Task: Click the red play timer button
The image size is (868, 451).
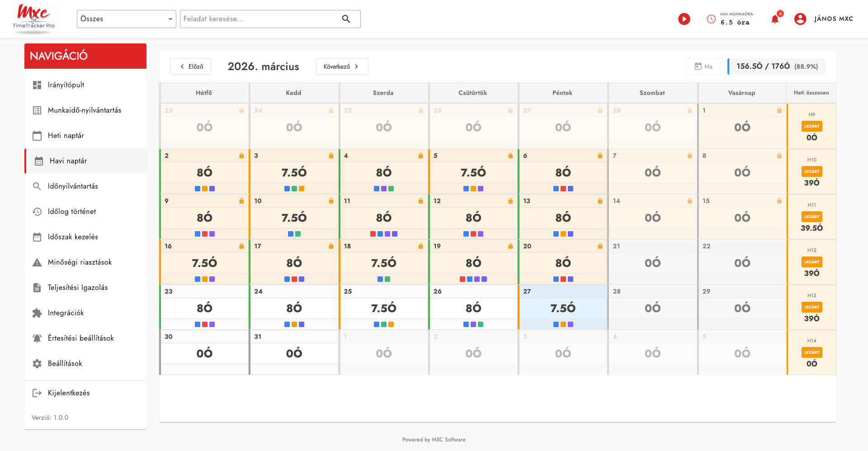Action: click(684, 19)
